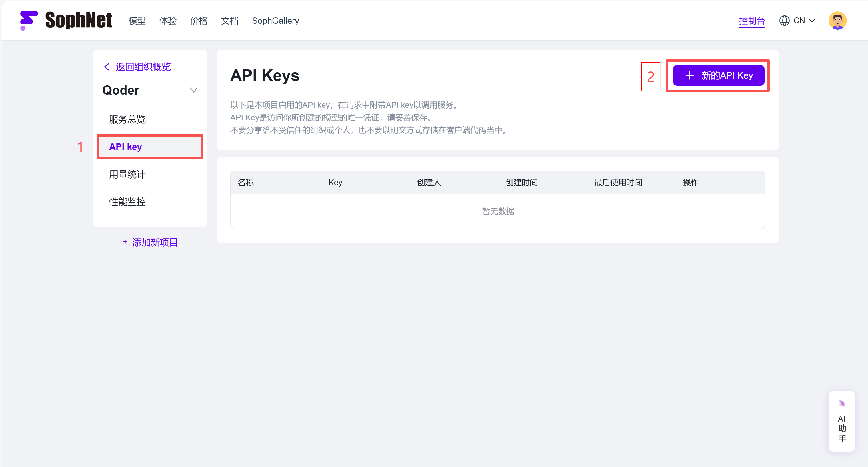Open the user avatar profile menu
The width and height of the screenshot is (868, 467).
point(837,21)
